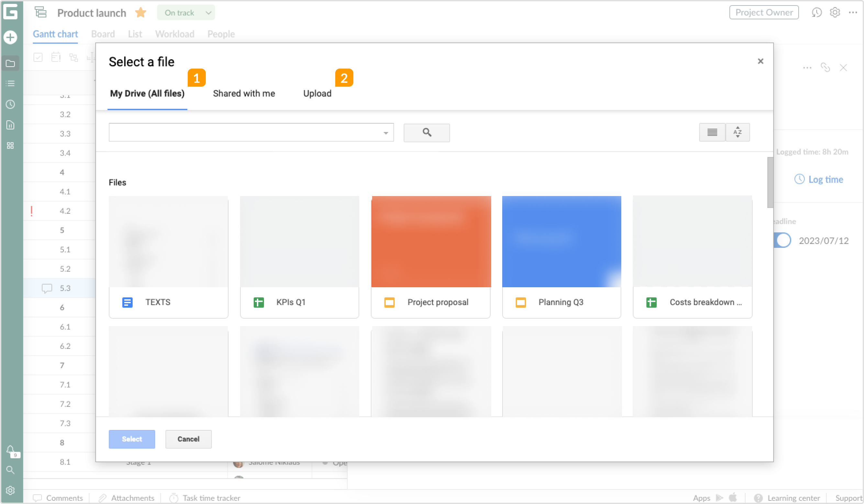864x504 pixels.
Task: Open the Board tab
Action: pyautogui.click(x=103, y=34)
